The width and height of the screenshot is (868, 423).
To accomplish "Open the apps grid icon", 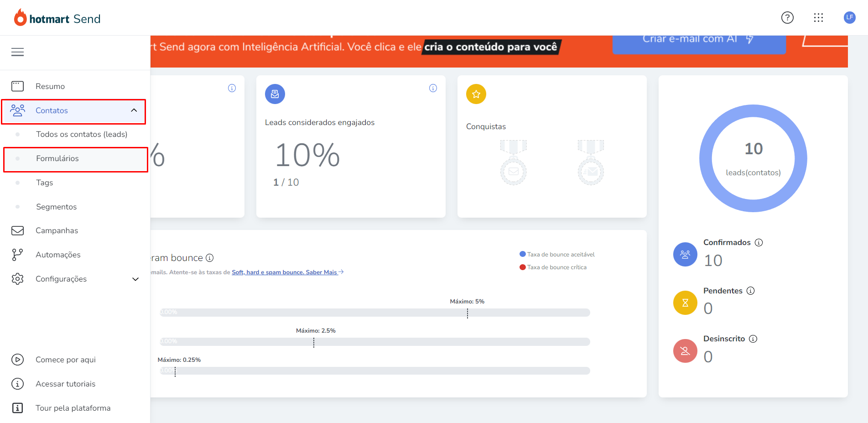I will 819,17.
